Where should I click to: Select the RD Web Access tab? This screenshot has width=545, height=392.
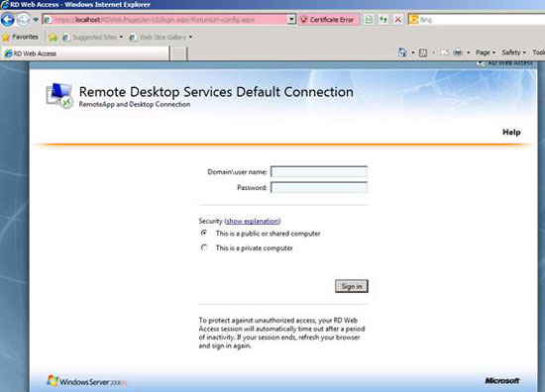(x=85, y=53)
